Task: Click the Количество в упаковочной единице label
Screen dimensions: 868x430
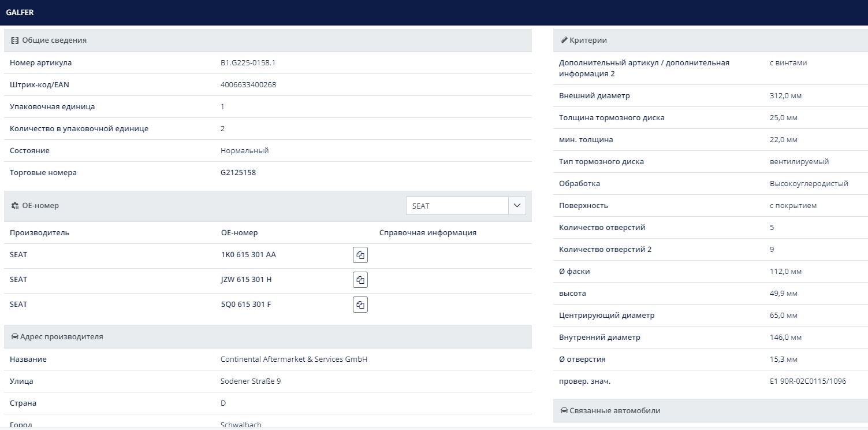Action: point(79,128)
